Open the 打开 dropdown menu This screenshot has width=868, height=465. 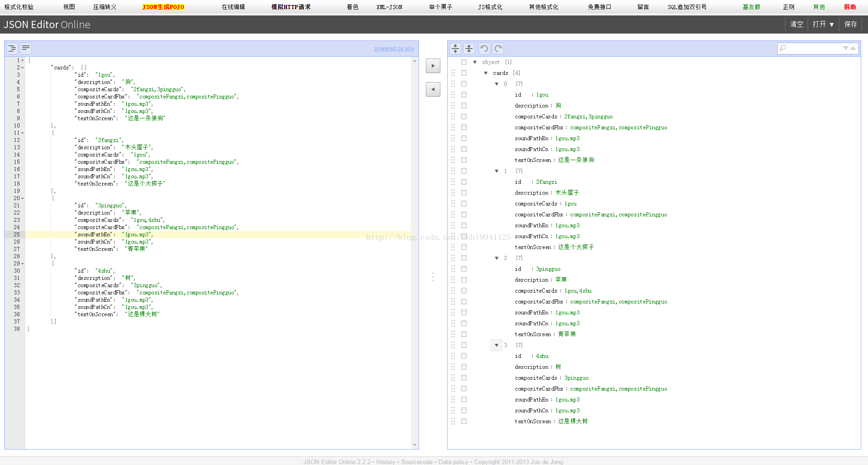823,24
